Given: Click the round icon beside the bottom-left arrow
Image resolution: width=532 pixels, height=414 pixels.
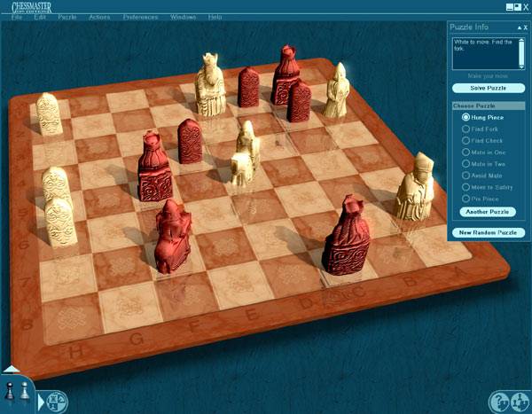Looking at the screenshot, I should (x=55, y=402).
